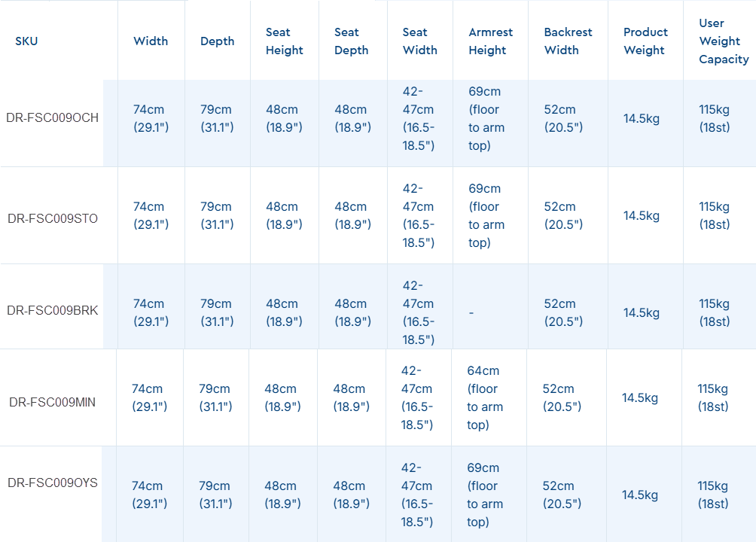Click the Seat Depth column header
This screenshot has width=756, height=542.
coord(352,41)
